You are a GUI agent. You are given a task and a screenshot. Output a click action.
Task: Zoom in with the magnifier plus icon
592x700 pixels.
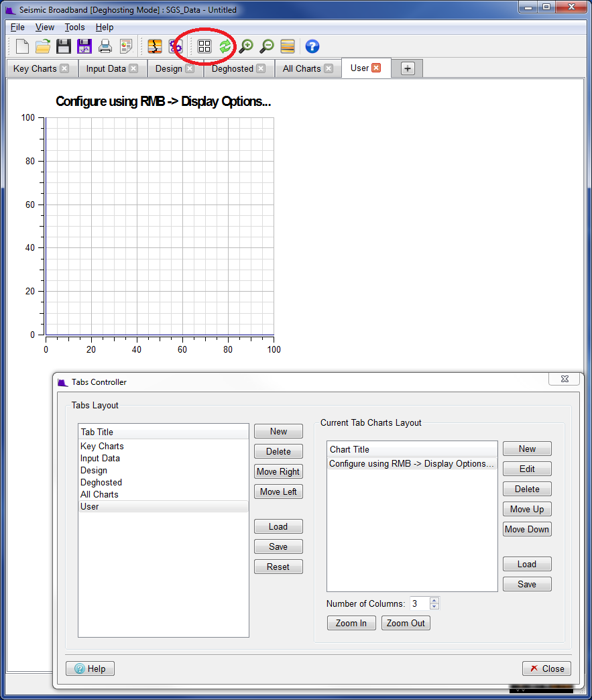246,46
